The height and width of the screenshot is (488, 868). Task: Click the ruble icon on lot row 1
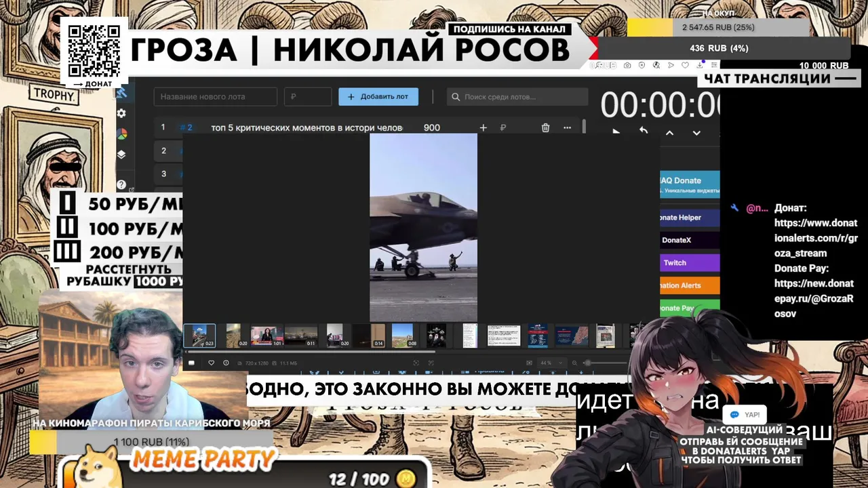point(502,127)
